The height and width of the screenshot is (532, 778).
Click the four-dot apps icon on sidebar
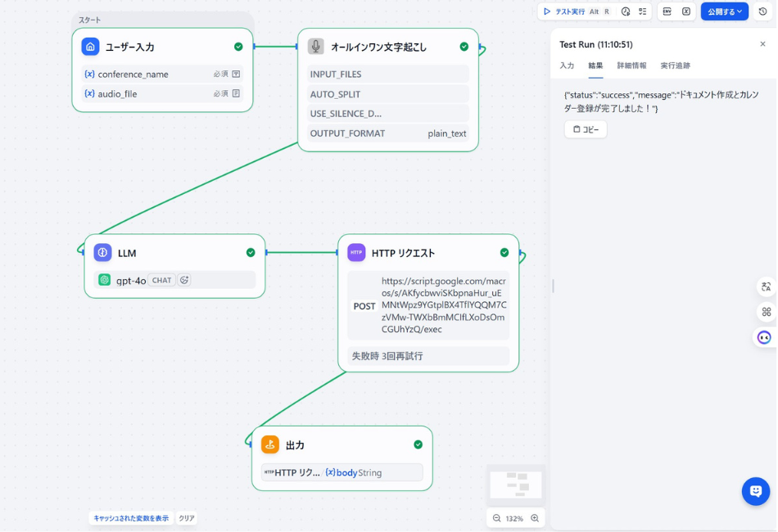765,312
